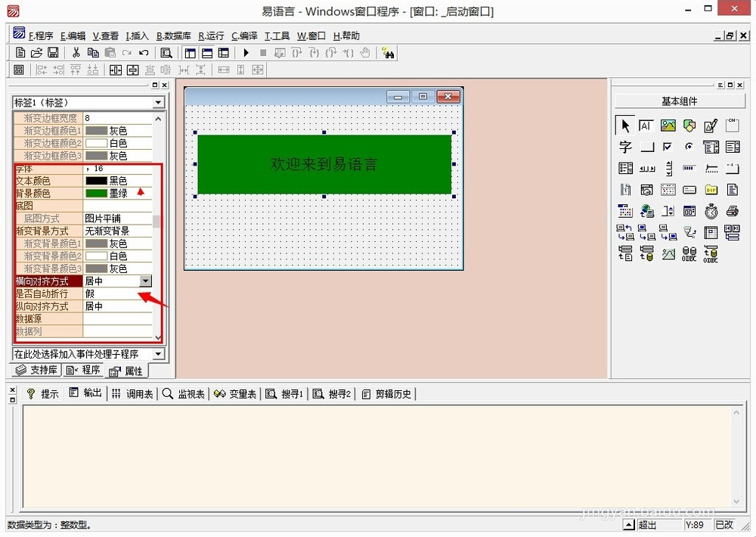Run the program with the play icon
The width and height of the screenshot is (756, 537).
[x=246, y=53]
